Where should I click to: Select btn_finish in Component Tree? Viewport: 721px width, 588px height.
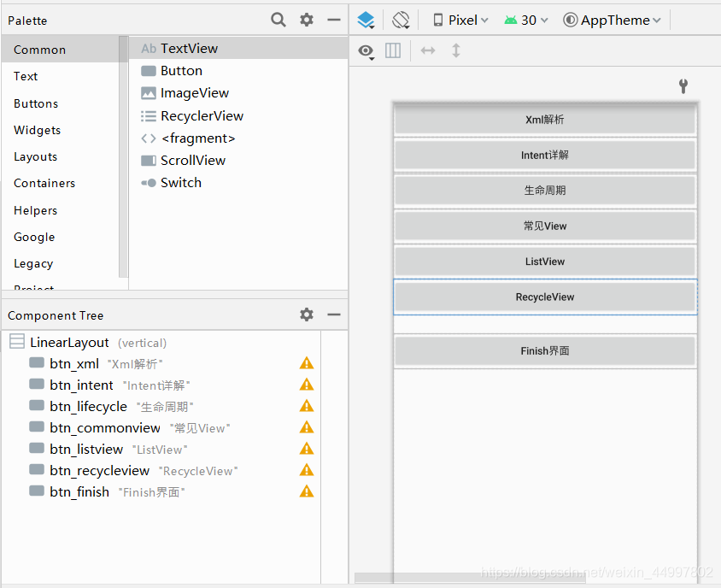point(161,491)
